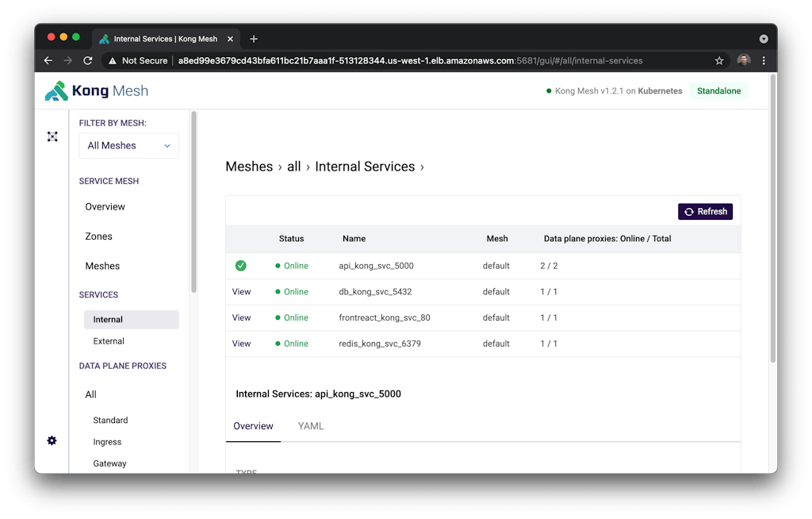The image size is (812, 519).
Task: Expand the All Meshes filter dropdown
Action: (128, 145)
